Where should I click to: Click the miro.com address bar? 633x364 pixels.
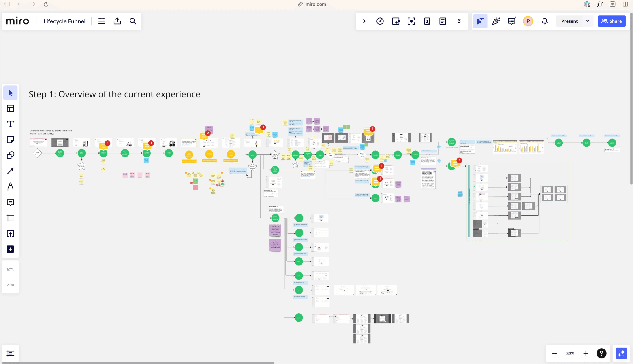tap(312, 4)
